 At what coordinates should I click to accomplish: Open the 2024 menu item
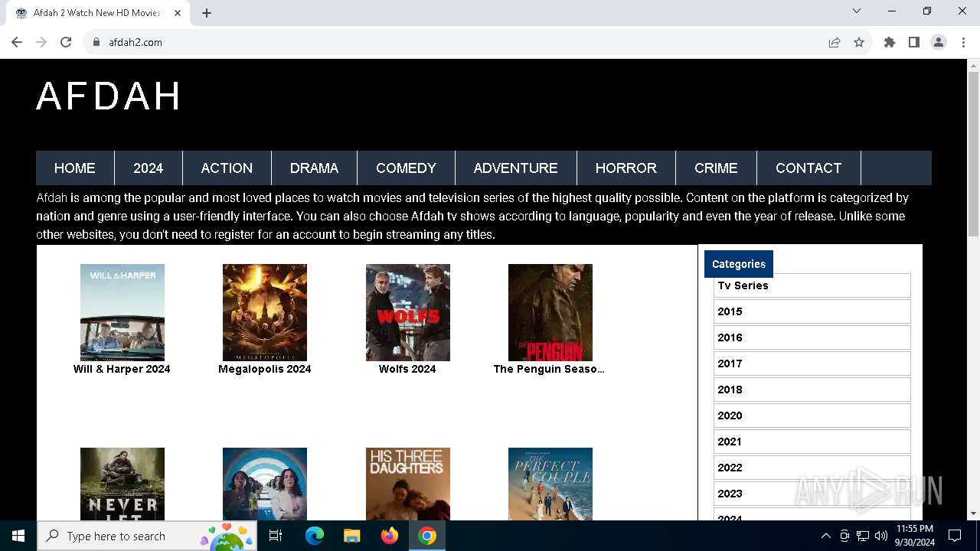(x=149, y=168)
